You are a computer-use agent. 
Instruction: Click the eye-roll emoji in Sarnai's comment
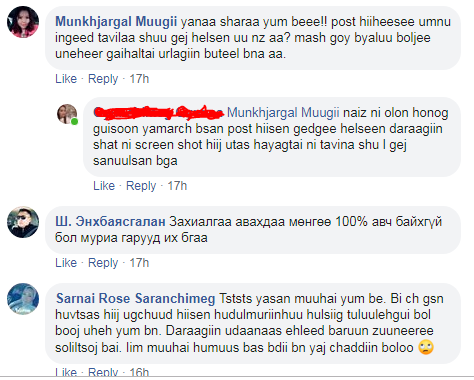(426, 347)
